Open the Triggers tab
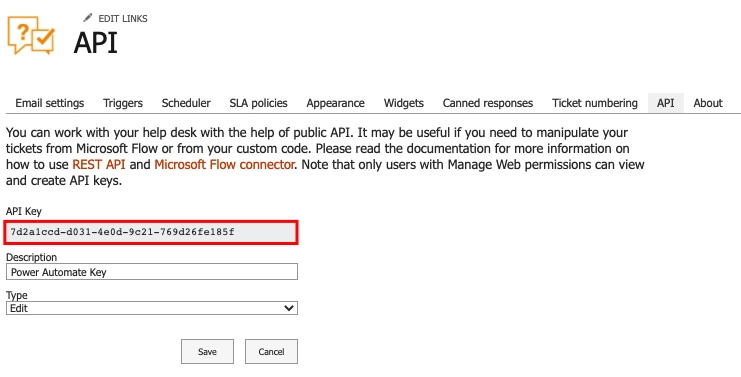Viewport: 741px width, 377px height. [123, 103]
